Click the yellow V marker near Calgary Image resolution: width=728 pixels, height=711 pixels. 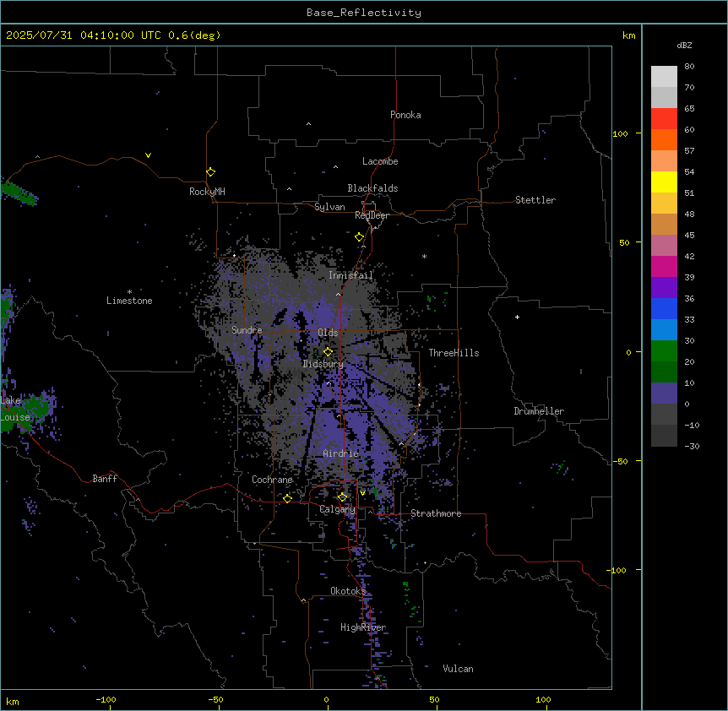tap(362, 493)
